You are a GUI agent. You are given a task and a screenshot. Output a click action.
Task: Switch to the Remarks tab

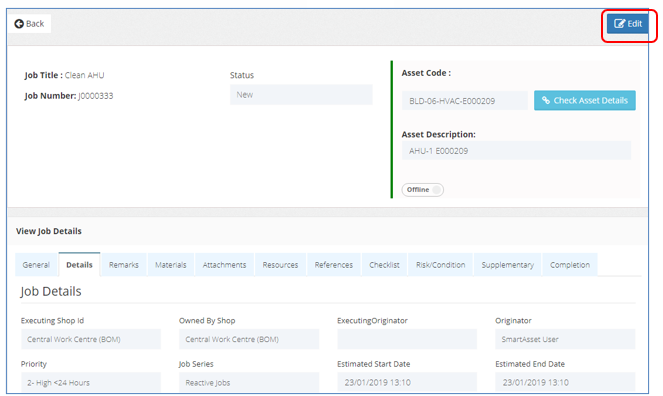(x=123, y=265)
